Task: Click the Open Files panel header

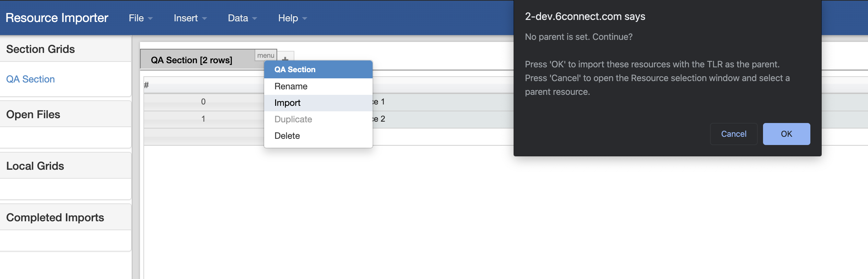Action: [33, 114]
